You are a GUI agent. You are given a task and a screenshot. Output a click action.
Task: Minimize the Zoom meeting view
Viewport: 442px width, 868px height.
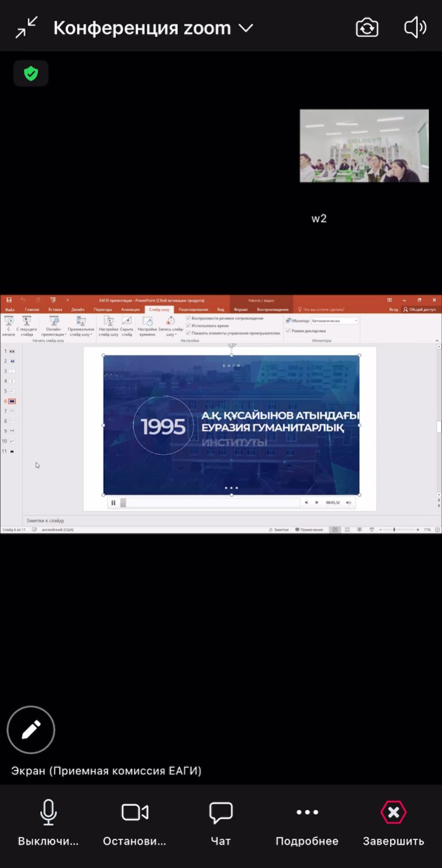(26, 27)
